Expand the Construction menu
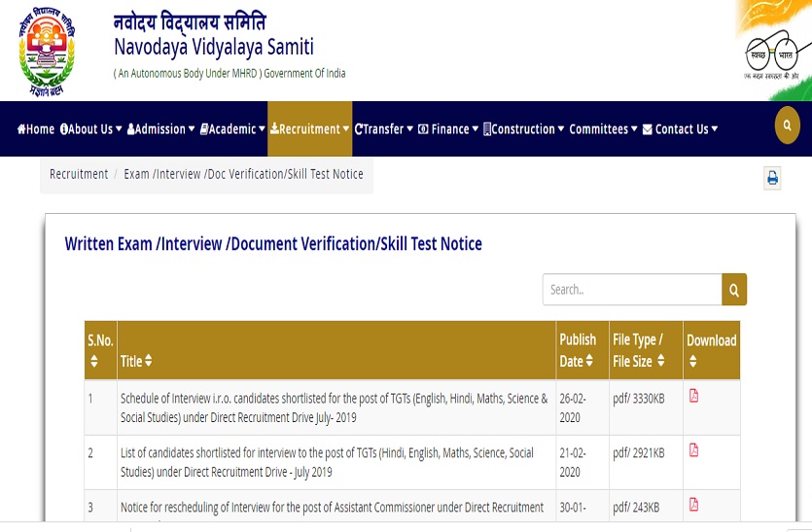The image size is (812, 532). click(523, 129)
